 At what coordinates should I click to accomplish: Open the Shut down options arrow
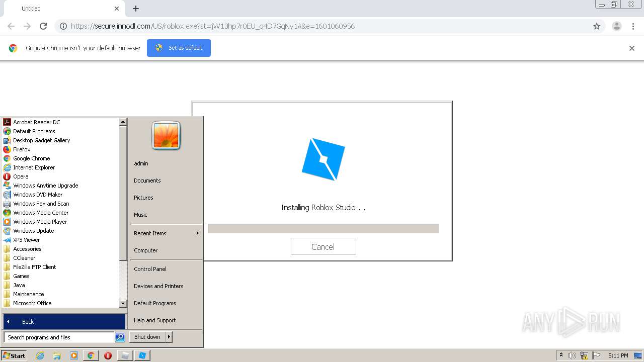click(169, 337)
